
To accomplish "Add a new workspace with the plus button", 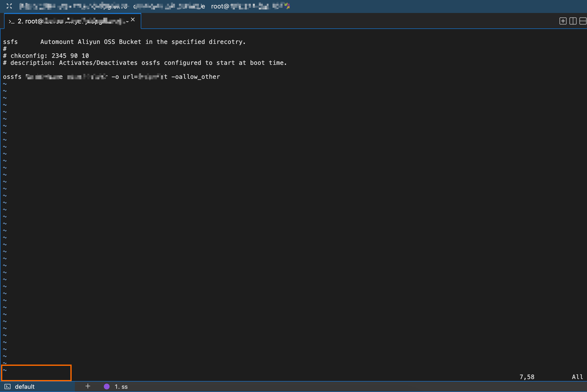I will point(88,386).
